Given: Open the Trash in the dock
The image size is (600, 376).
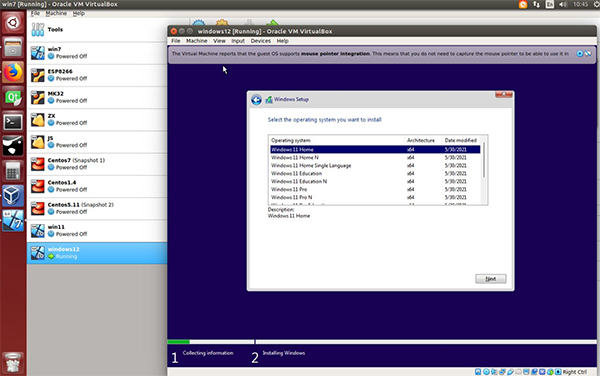Looking at the screenshot, I should pos(13,362).
